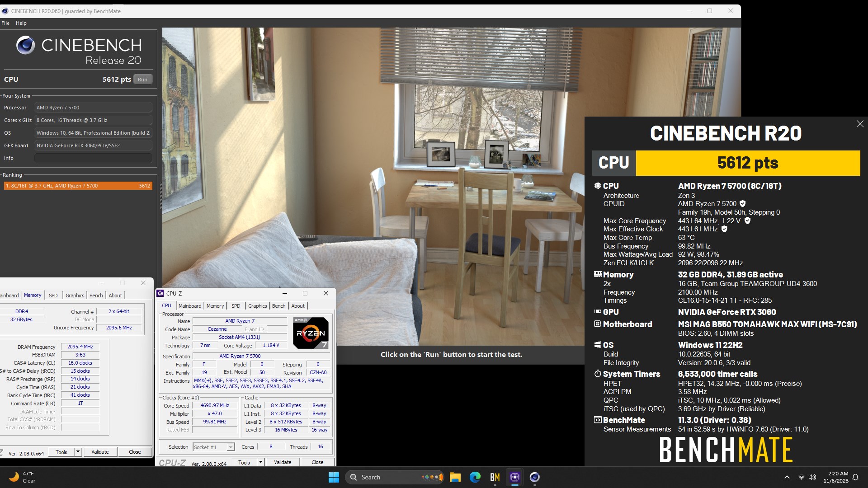This screenshot has width=868, height=488.
Task: Open Microsoft Edge from the taskbar
Action: [475, 477]
